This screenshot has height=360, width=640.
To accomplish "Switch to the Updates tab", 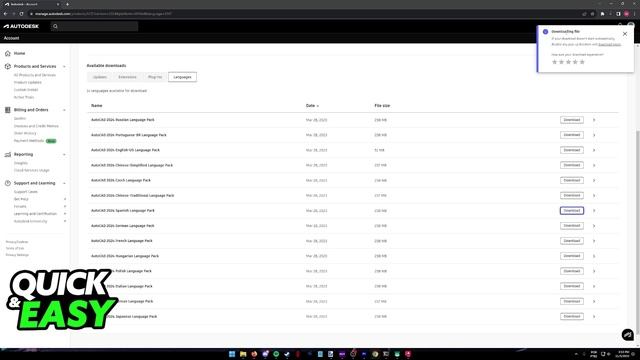I will coord(100,77).
